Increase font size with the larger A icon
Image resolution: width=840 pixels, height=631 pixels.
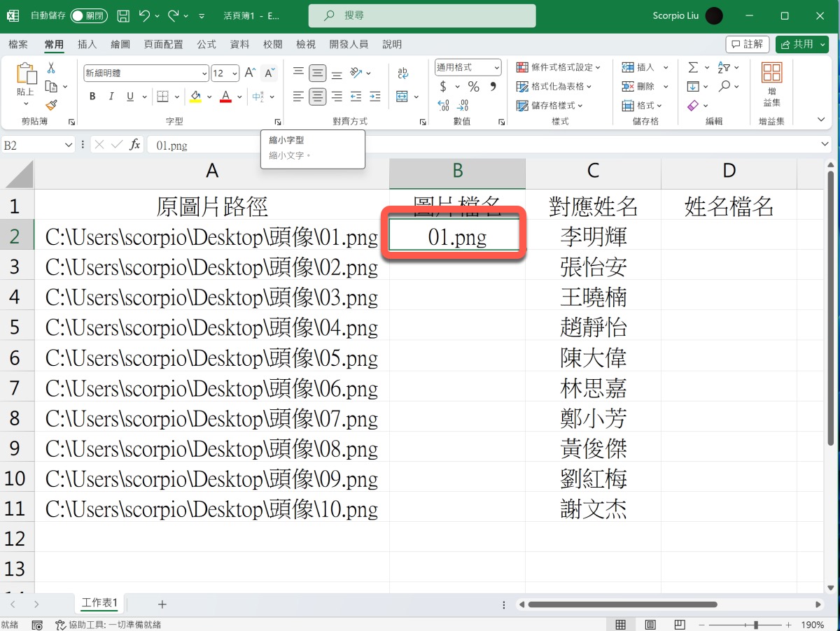250,73
